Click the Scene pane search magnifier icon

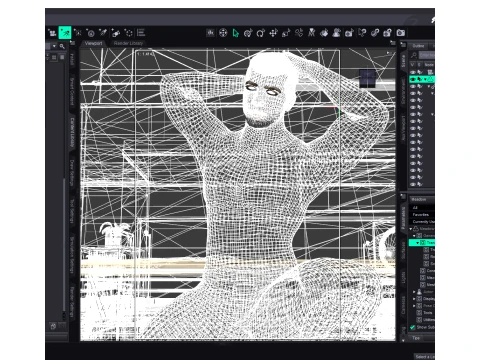414,55
